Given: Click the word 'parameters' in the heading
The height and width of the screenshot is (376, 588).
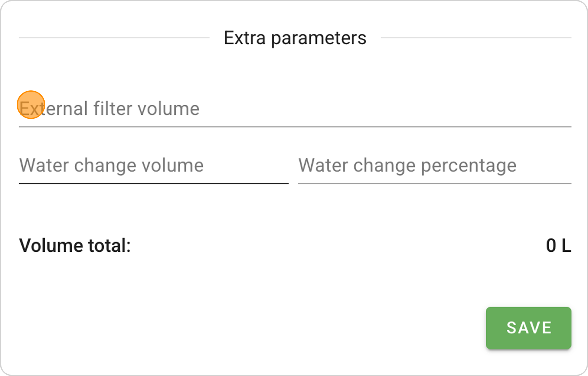Looking at the screenshot, I should pos(319,39).
